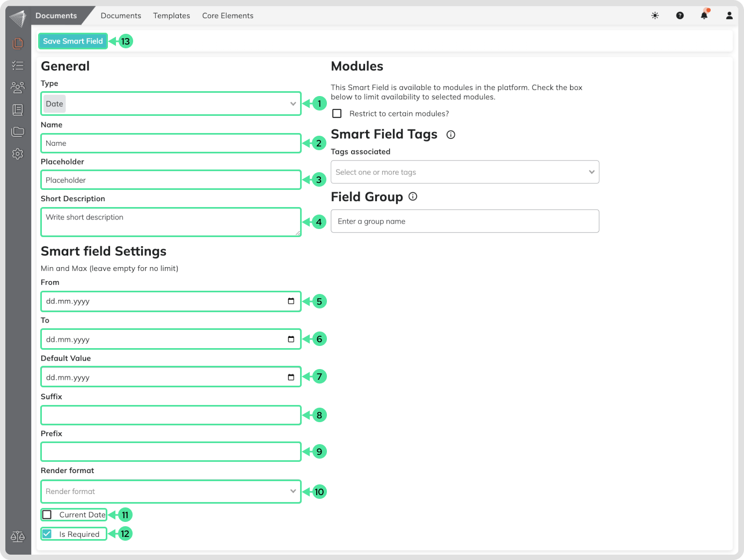Viewport: 744px width, 560px height.
Task: Click the help question mark icon
Action: [x=680, y=16]
